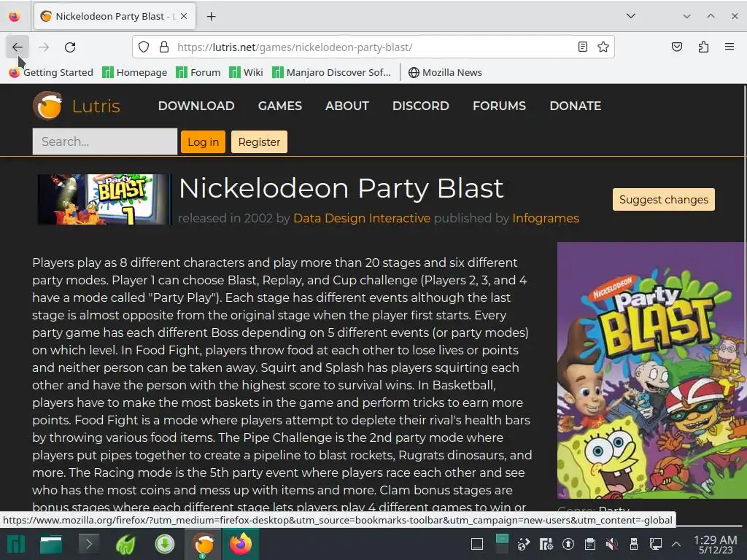
Task: List all tabs dropdown arrow
Action: click(x=631, y=16)
